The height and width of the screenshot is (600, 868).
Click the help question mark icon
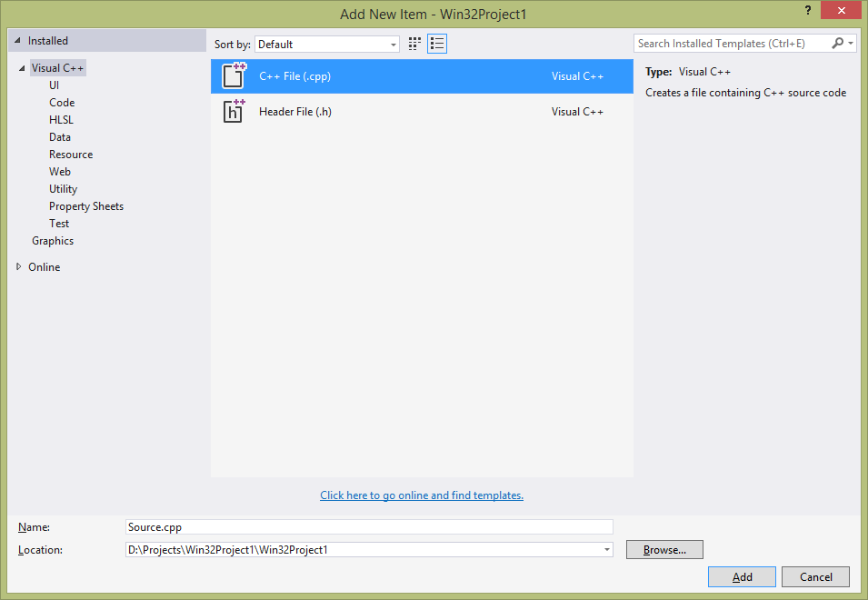coord(807,11)
